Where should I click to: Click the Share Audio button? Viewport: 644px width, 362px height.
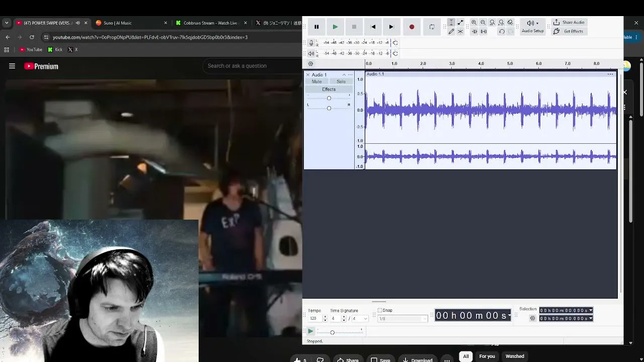click(569, 23)
